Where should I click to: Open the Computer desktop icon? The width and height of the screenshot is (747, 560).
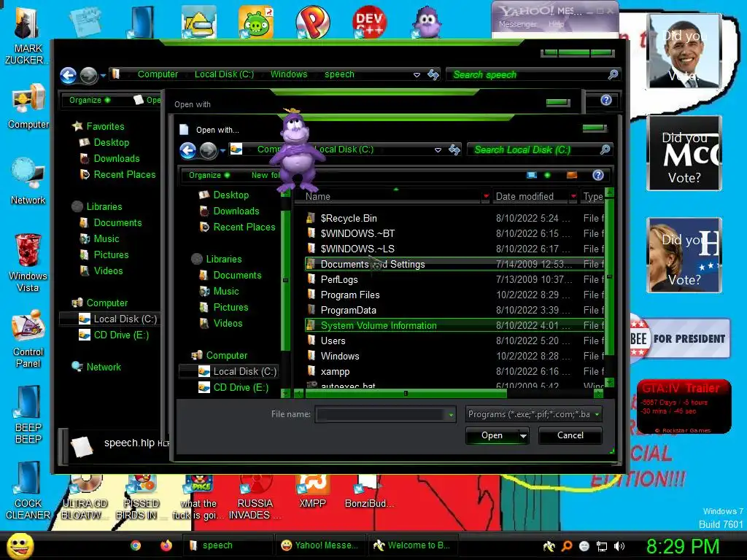(x=28, y=106)
